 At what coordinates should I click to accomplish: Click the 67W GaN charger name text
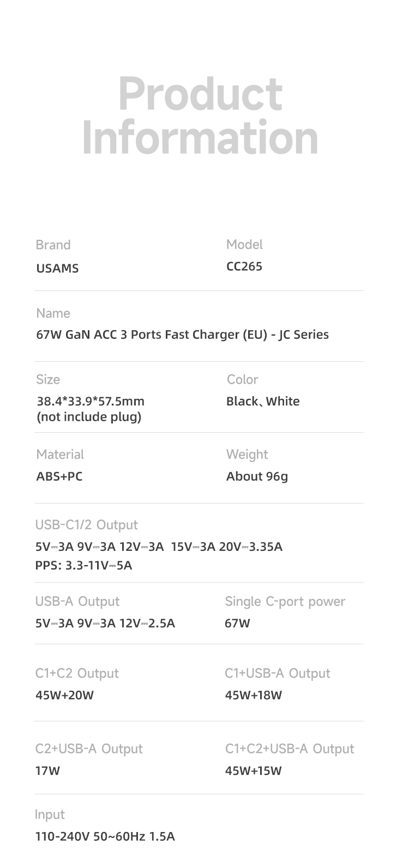point(182,335)
